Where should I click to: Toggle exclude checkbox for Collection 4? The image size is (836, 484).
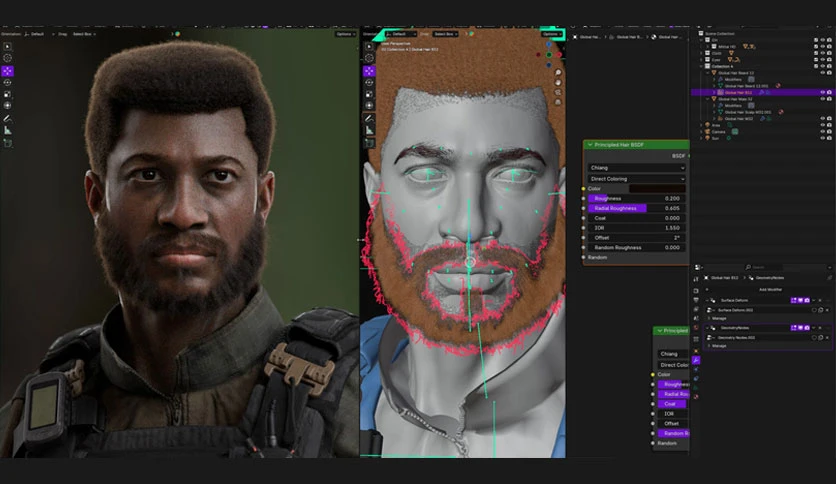click(816, 66)
